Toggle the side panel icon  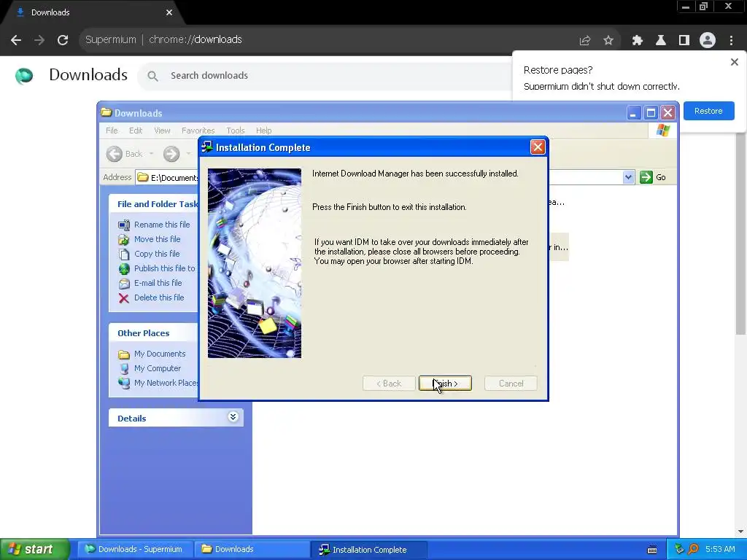coord(684,41)
